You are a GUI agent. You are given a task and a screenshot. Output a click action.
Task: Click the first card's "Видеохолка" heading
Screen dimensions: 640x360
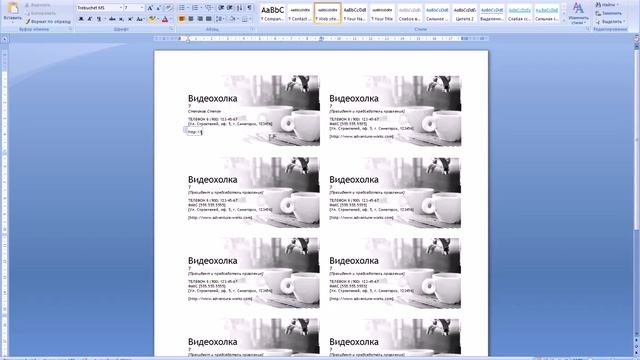tap(212, 98)
